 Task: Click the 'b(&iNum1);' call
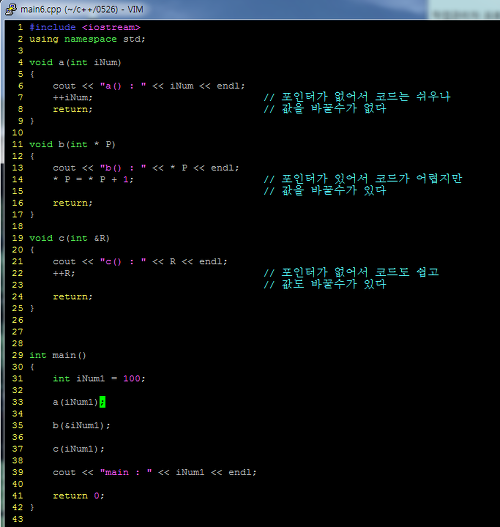(x=81, y=425)
